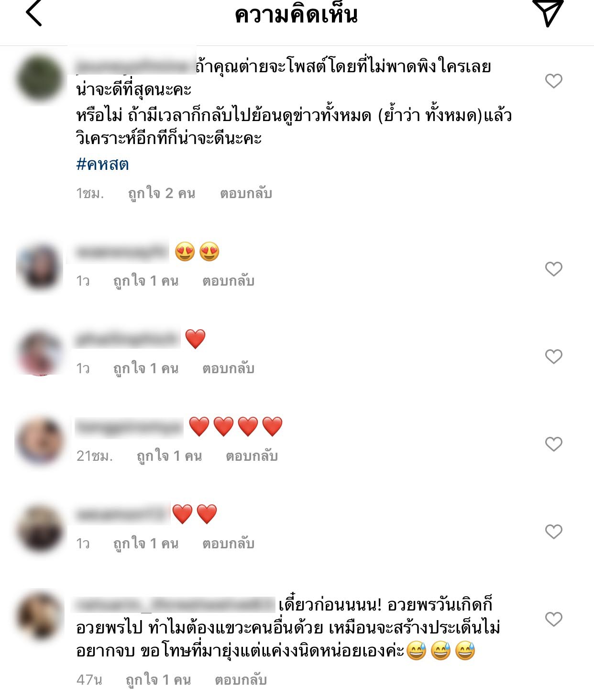Open profile picture of four-hearts commenter

point(40,441)
